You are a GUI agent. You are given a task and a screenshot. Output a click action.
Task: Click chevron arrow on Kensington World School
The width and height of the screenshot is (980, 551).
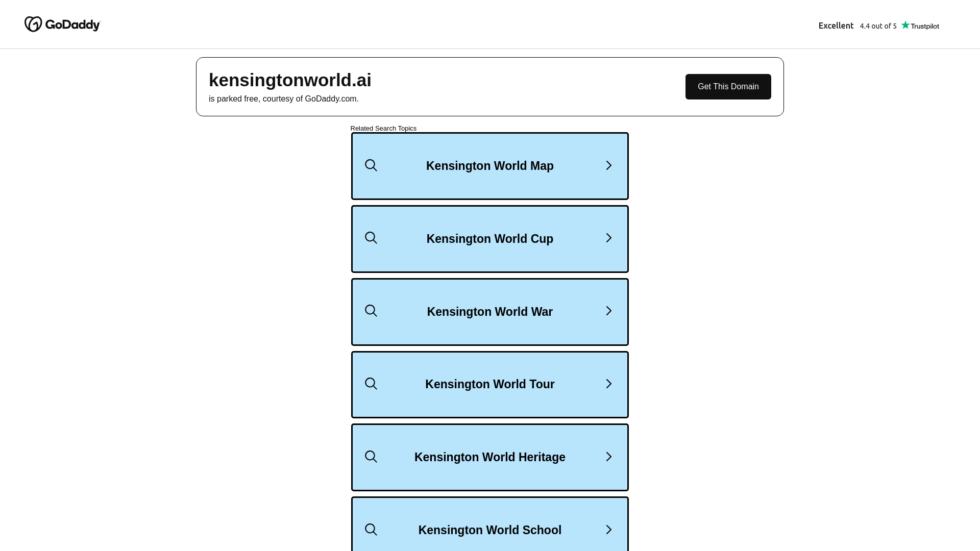click(x=608, y=530)
